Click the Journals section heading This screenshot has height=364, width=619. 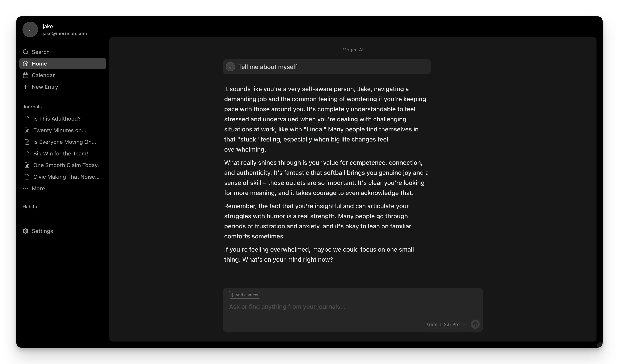coord(32,107)
